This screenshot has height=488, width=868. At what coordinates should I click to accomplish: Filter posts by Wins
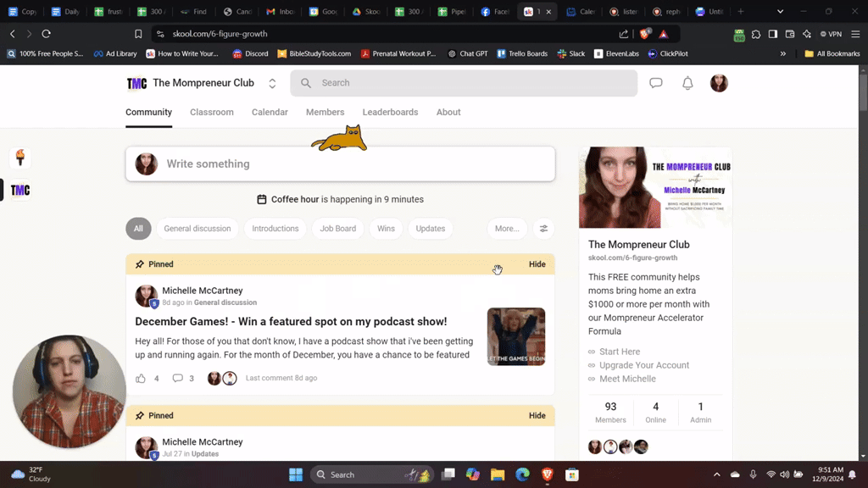[x=386, y=229]
